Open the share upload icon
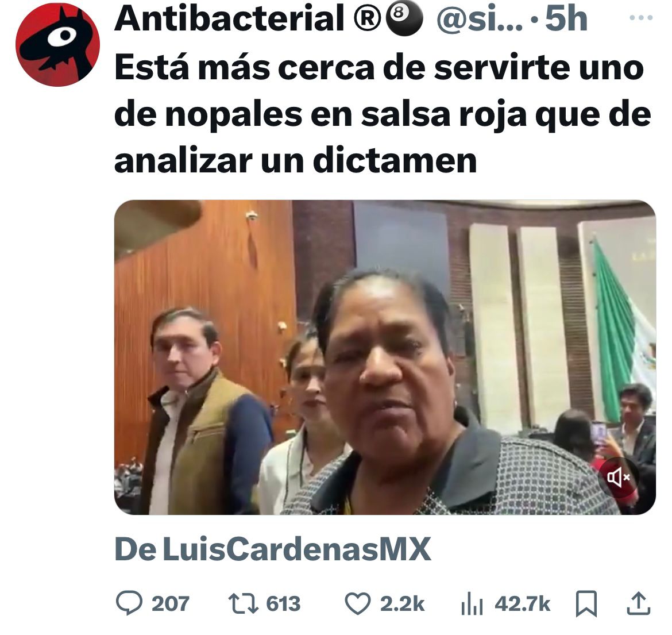The image size is (672, 635). coord(639,603)
